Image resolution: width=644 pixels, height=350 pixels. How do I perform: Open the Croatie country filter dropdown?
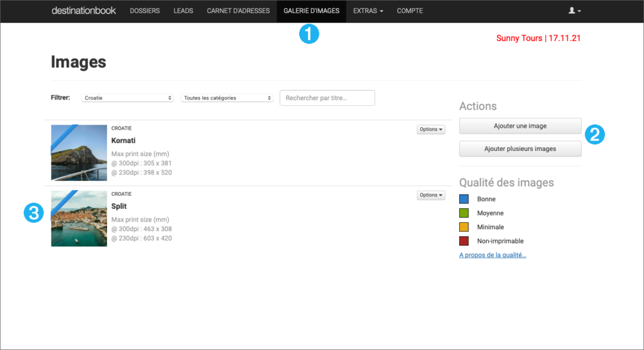(128, 98)
